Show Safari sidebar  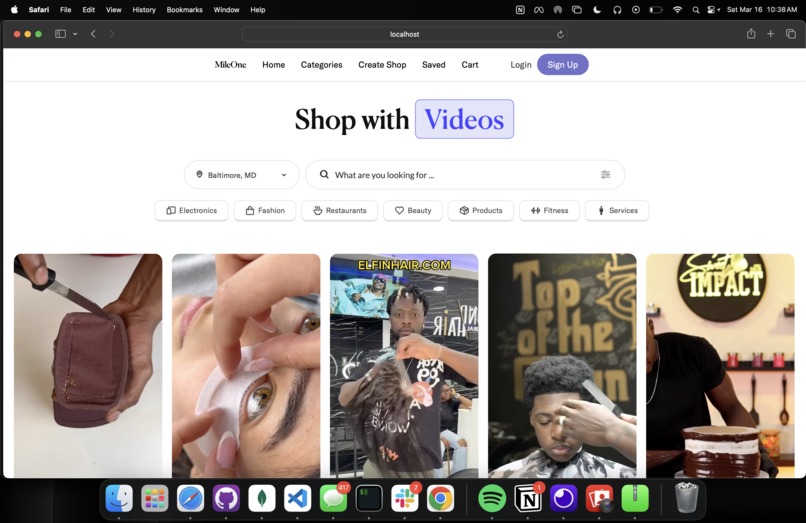60,34
